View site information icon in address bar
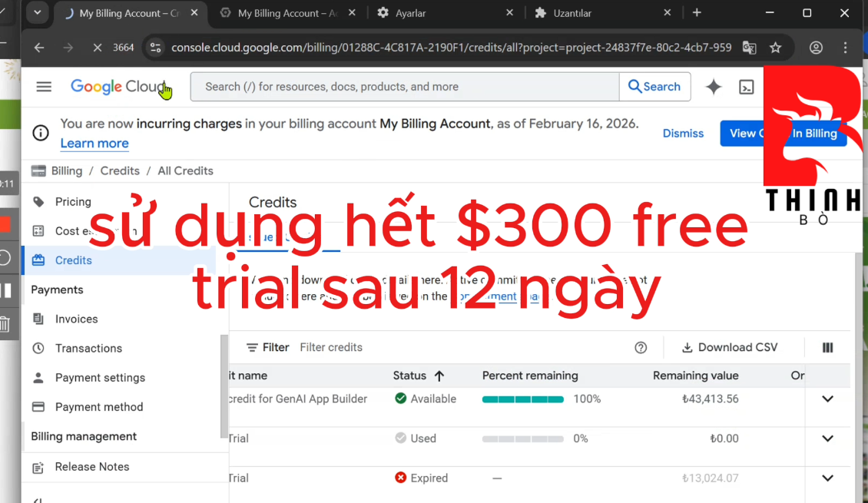Viewport: 868px width, 503px height. point(156,48)
